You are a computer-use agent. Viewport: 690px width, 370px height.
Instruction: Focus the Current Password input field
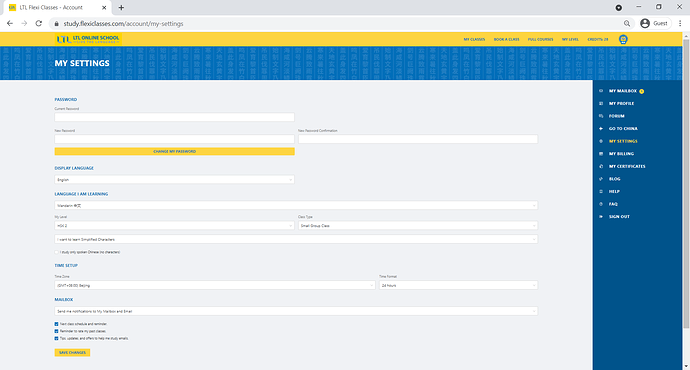(x=174, y=117)
